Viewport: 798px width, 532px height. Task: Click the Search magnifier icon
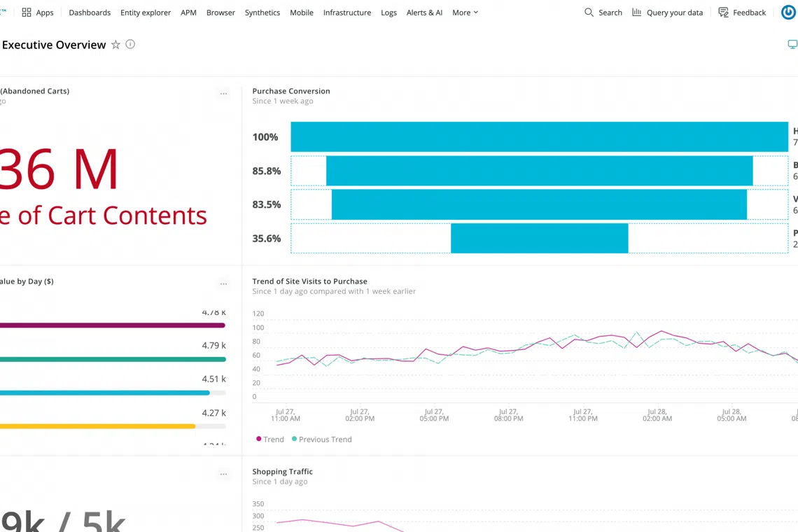pos(589,13)
